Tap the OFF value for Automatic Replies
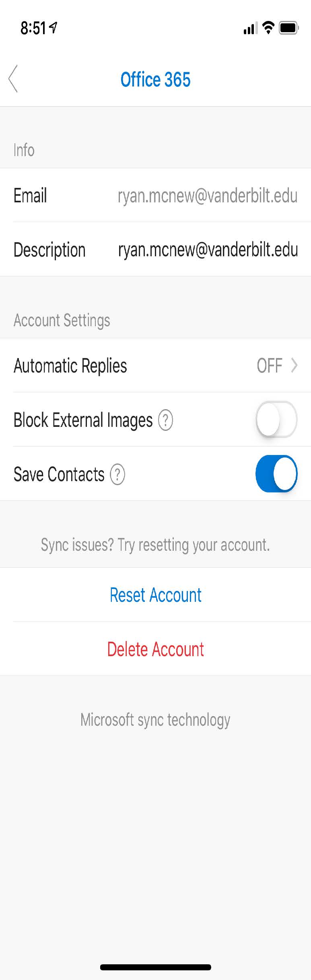 point(269,366)
